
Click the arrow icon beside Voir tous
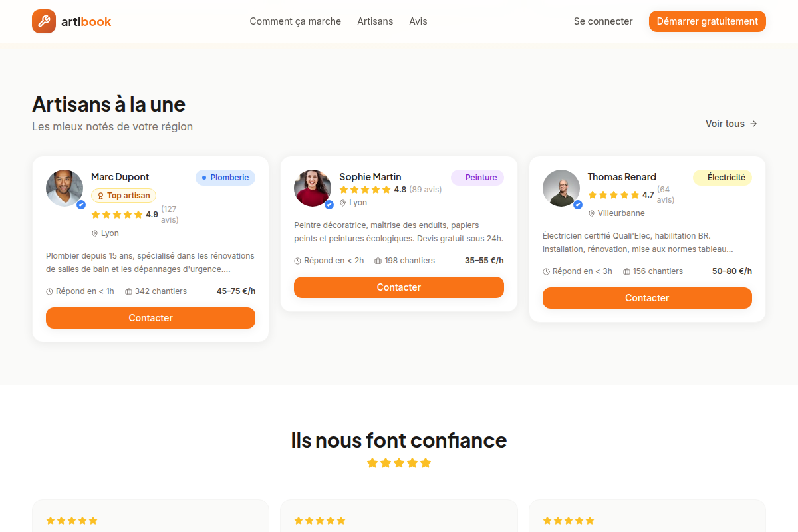tap(753, 124)
